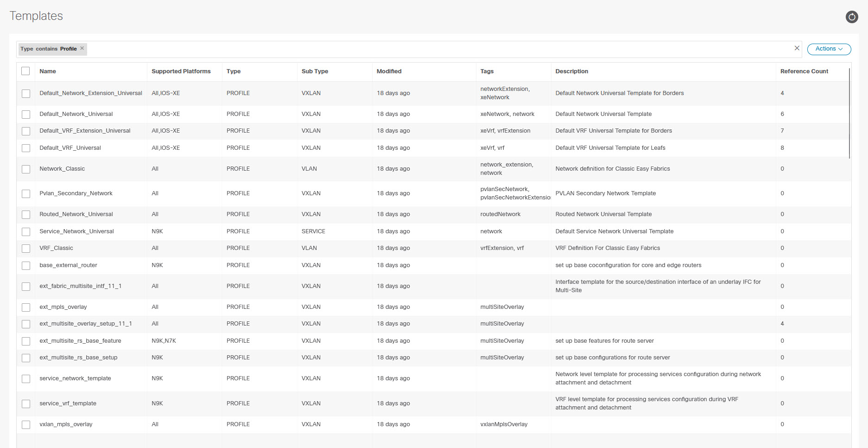Click the ext_multisite_overlay_setup_11_1 name

[x=86, y=324]
